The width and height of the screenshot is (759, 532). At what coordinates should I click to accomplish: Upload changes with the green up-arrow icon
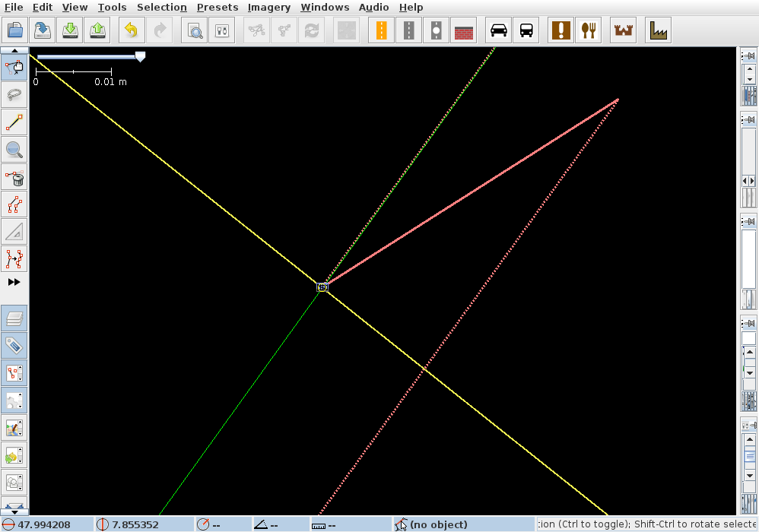(x=97, y=30)
